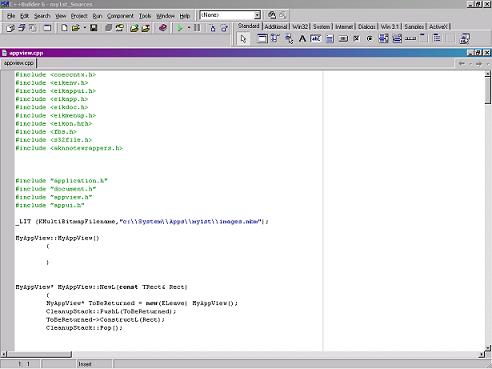Select the MainMenu component icon
Viewport: 492px width, 369px height.
[x=275, y=39]
